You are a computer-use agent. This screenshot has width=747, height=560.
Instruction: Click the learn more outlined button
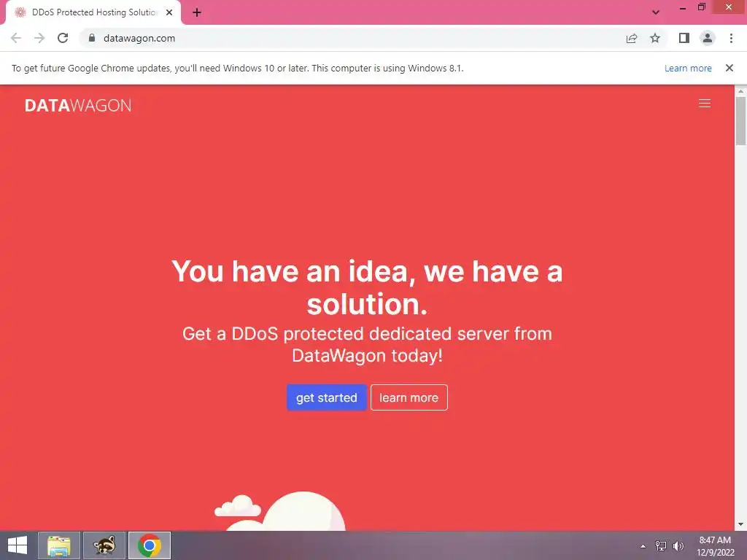[x=409, y=397]
